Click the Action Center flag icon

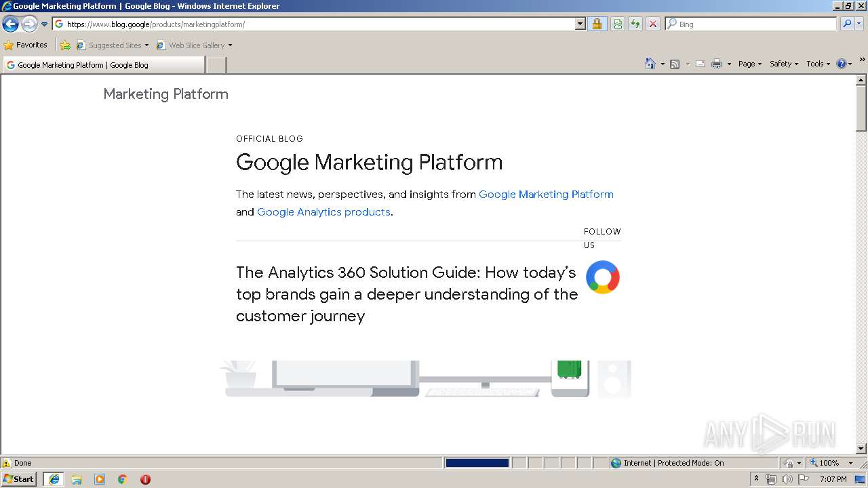[x=804, y=479]
